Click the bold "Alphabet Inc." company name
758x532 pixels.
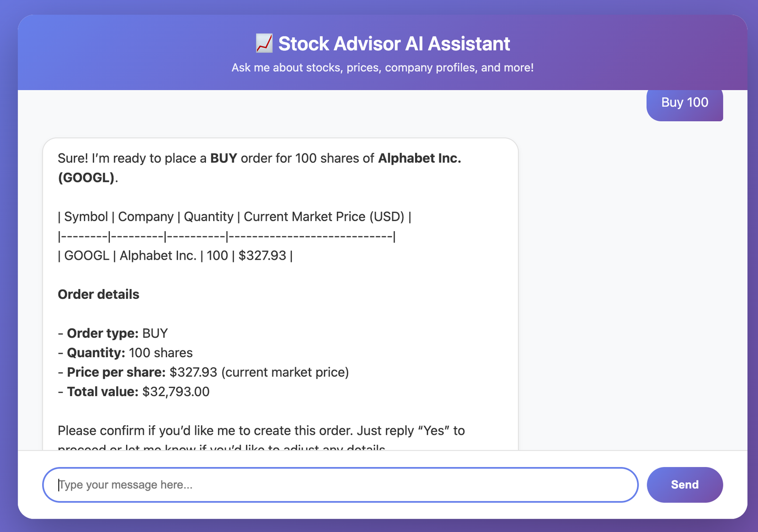[x=419, y=158]
